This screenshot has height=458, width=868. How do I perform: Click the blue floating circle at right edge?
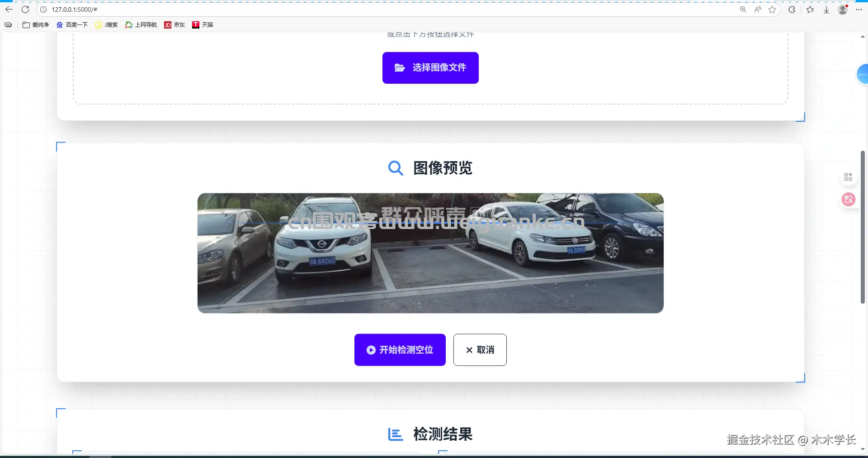(863, 74)
